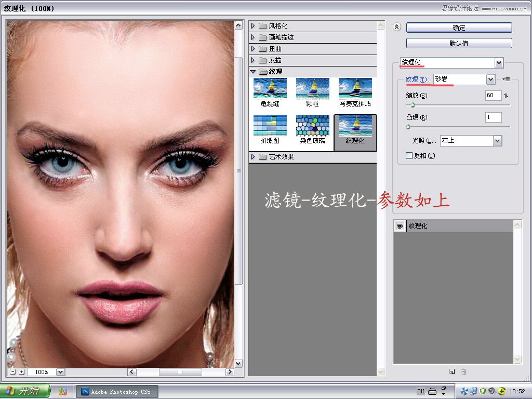Screen dimensions: 532x399
Task: Click the keyboard icon in language bar
Action: (432, 392)
